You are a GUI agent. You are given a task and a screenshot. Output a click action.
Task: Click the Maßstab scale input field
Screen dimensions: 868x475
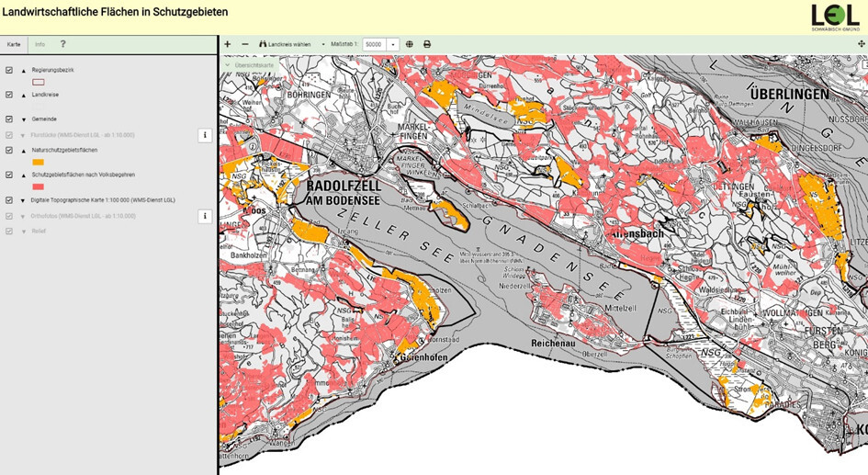point(374,44)
